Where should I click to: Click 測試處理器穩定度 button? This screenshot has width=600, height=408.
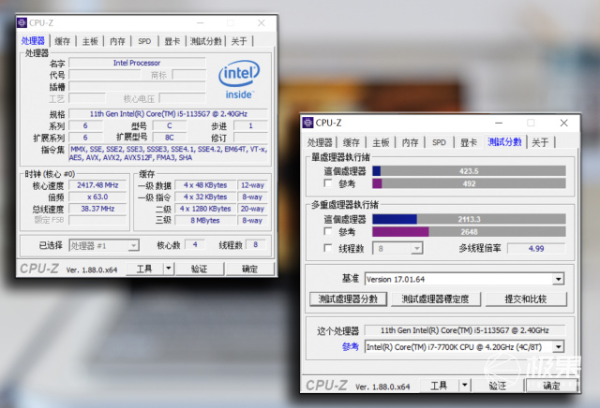pyautogui.click(x=436, y=299)
